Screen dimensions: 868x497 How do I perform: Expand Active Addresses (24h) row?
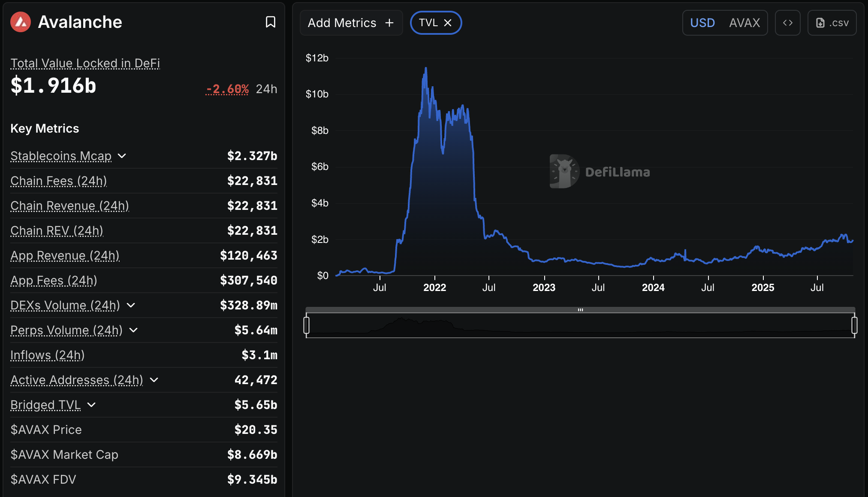[154, 380]
